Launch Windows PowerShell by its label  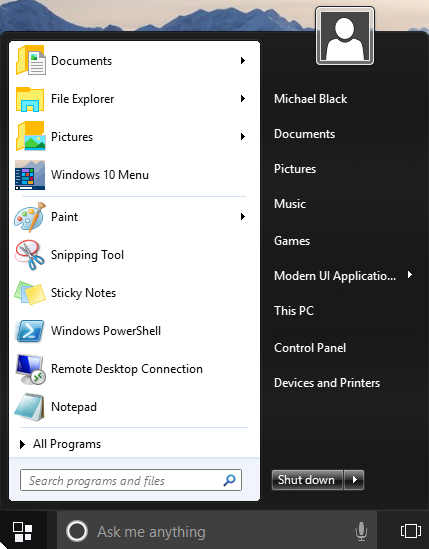[106, 331]
